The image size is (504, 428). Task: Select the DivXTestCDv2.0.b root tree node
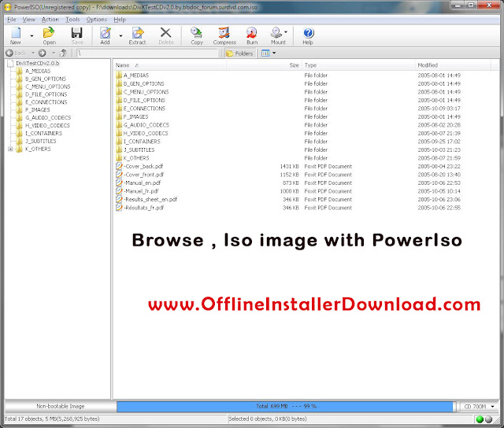click(37, 63)
